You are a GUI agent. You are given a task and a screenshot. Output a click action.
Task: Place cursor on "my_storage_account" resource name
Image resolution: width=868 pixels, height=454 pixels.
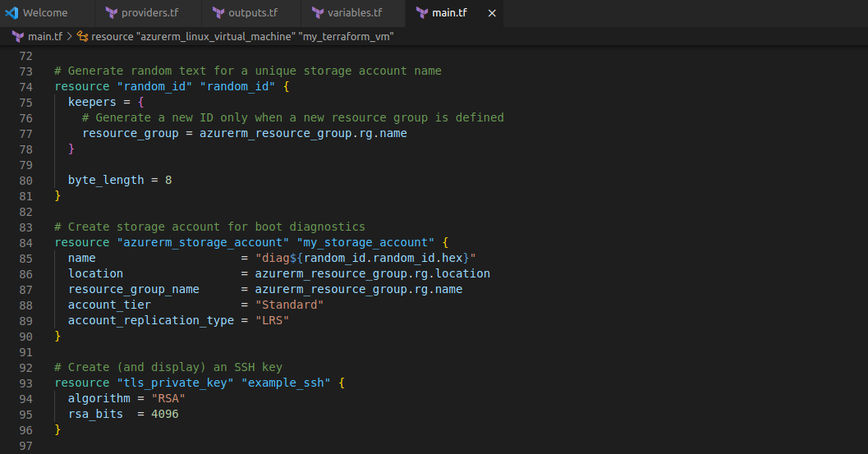365,242
